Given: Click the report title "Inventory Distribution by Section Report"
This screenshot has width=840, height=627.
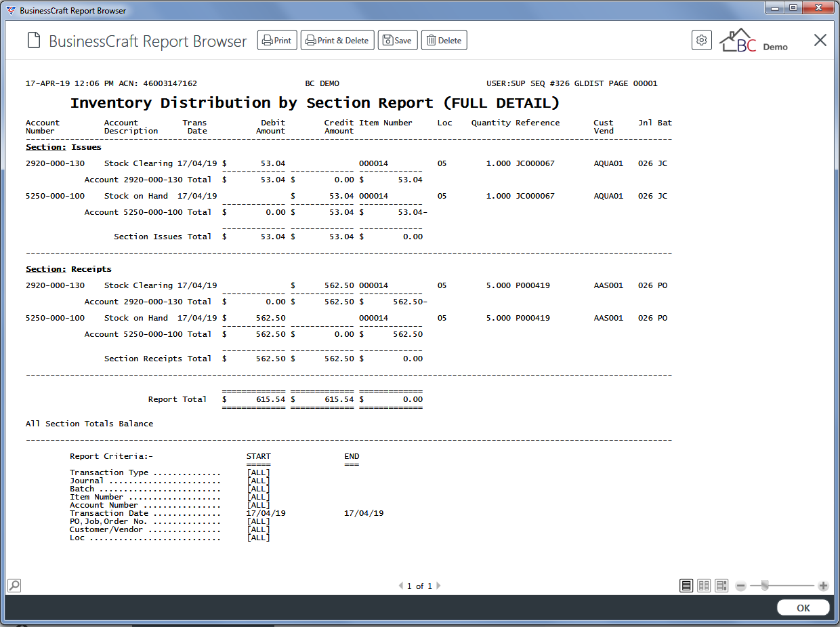Looking at the screenshot, I should pyautogui.click(x=251, y=103).
